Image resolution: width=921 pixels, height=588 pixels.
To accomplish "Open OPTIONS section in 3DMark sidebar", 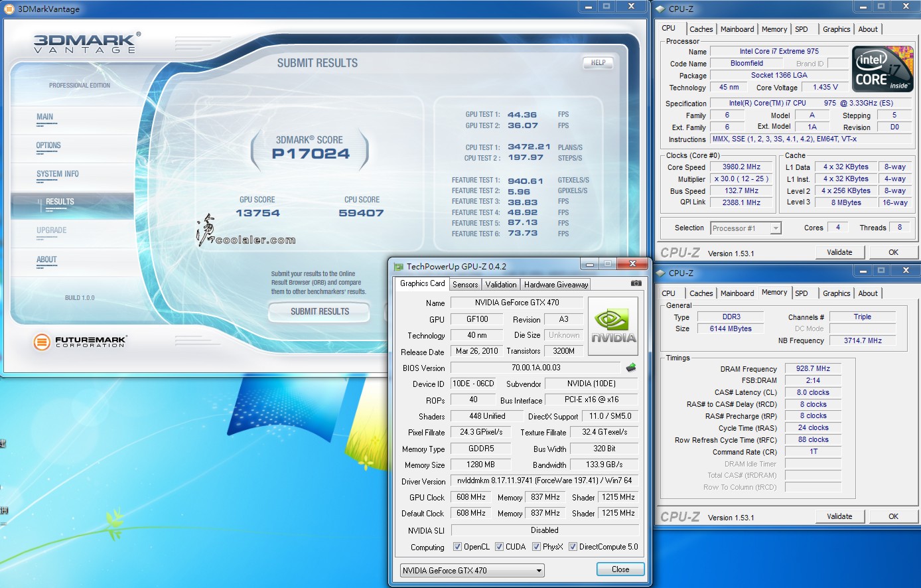I will (48, 146).
